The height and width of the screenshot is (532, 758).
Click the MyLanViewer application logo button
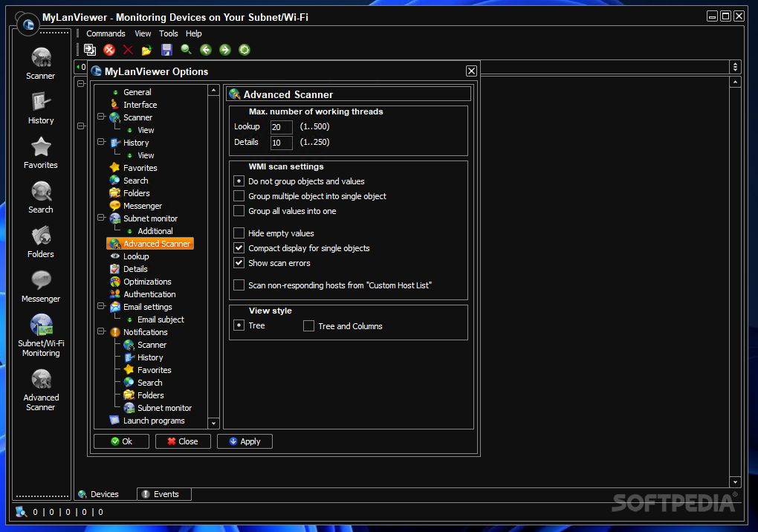pos(28,25)
